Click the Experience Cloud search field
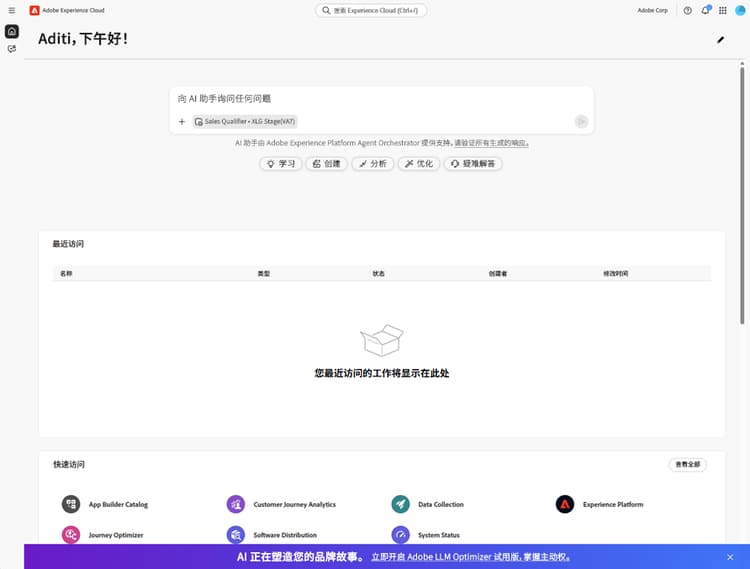Image resolution: width=750 pixels, height=569 pixels. pos(371,10)
